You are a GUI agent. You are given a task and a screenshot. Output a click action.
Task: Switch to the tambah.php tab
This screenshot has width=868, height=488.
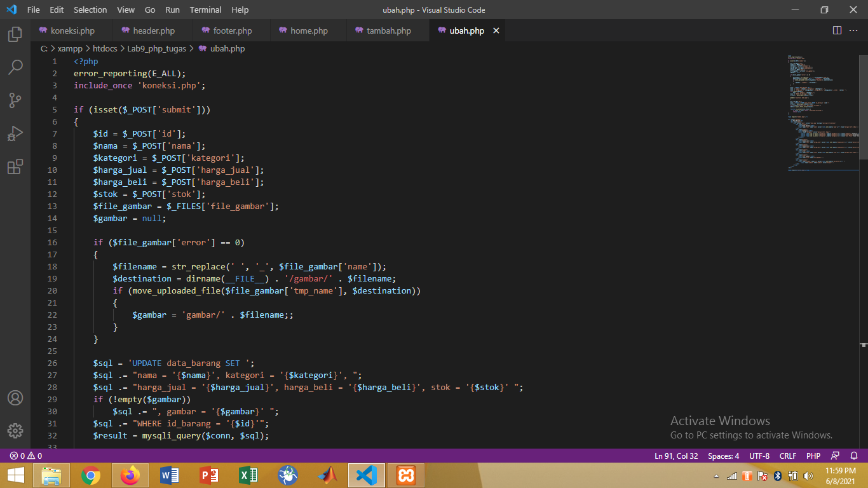click(388, 30)
